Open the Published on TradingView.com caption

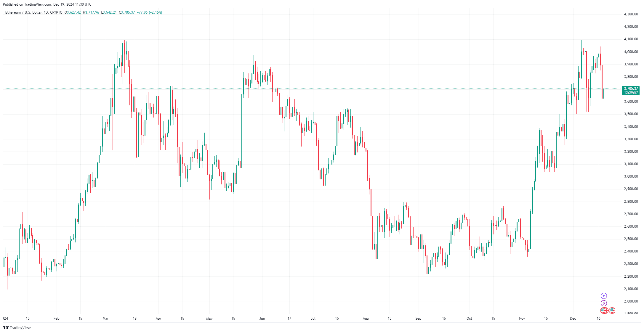(47, 4)
